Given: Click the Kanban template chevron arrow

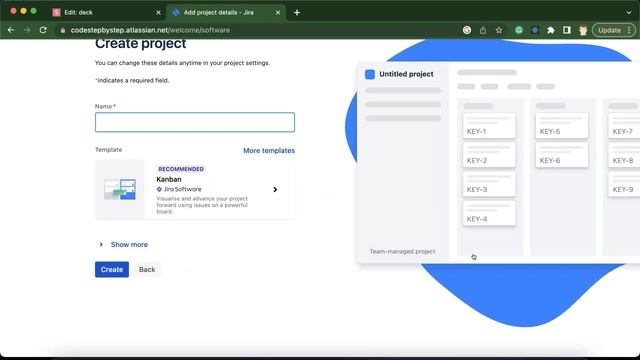Looking at the screenshot, I should click(x=275, y=189).
